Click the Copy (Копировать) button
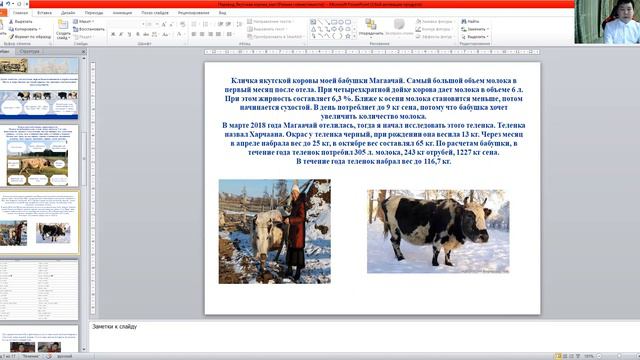This screenshot has width=640, height=360. pyautogui.click(x=24, y=29)
